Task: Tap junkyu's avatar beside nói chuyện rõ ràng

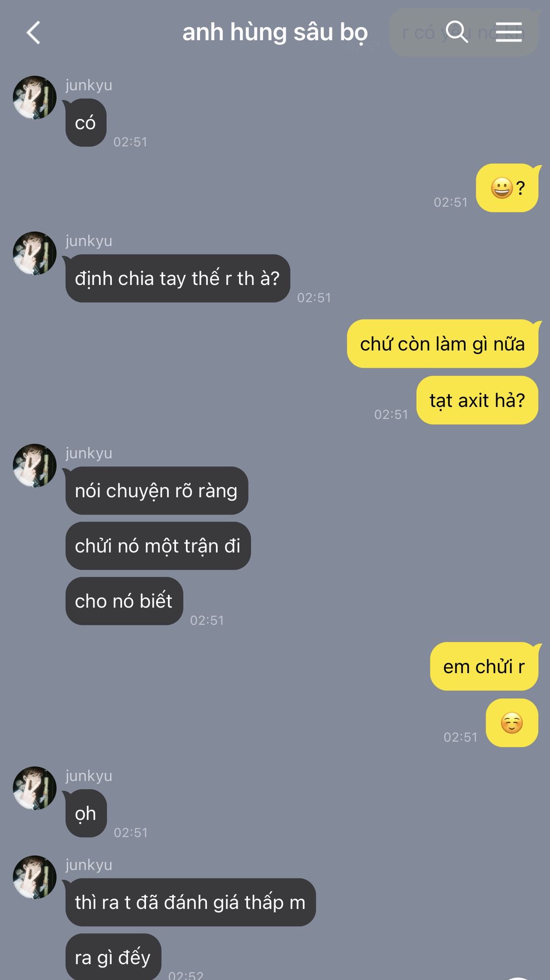Action: pos(35,465)
